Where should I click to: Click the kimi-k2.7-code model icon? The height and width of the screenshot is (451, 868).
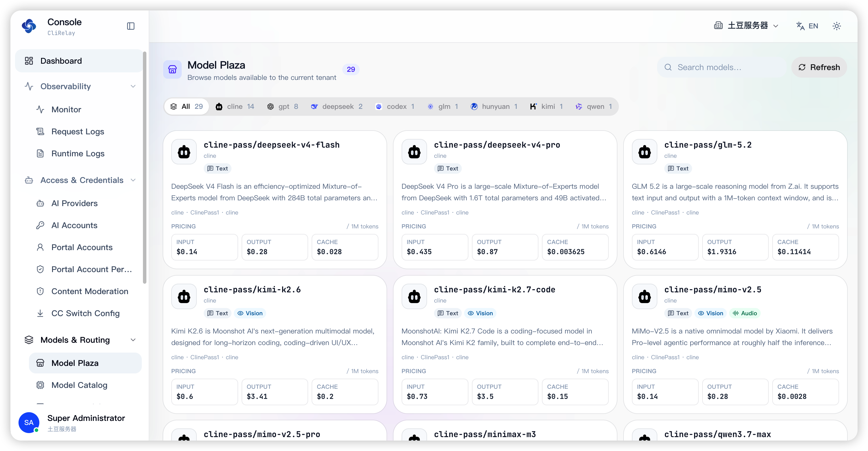pos(414,297)
